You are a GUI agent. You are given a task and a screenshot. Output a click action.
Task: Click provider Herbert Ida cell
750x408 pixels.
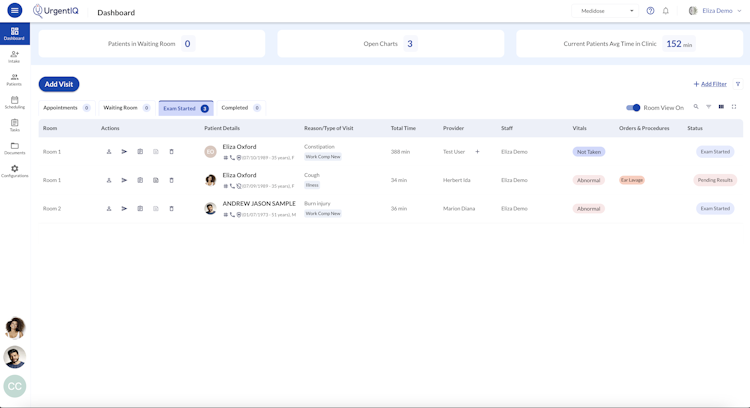click(456, 180)
